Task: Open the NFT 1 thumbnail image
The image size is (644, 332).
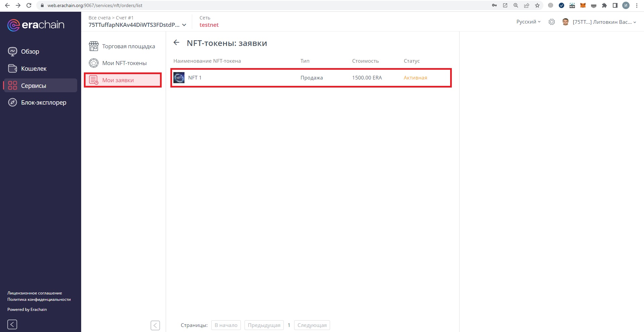Action: pos(179,78)
